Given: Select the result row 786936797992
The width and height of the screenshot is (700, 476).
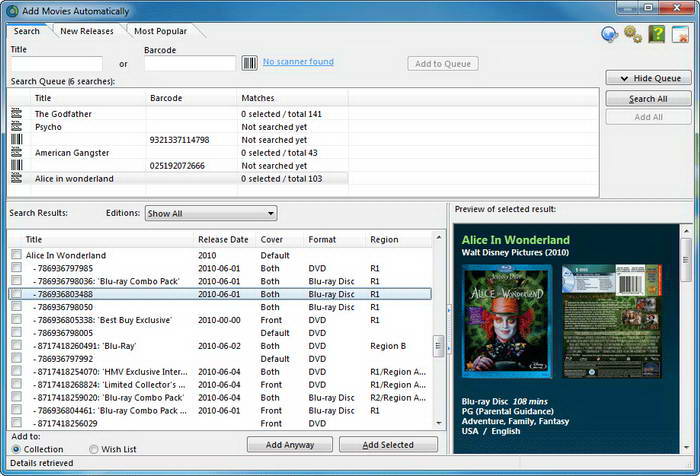Looking at the screenshot, I should 220,359.
